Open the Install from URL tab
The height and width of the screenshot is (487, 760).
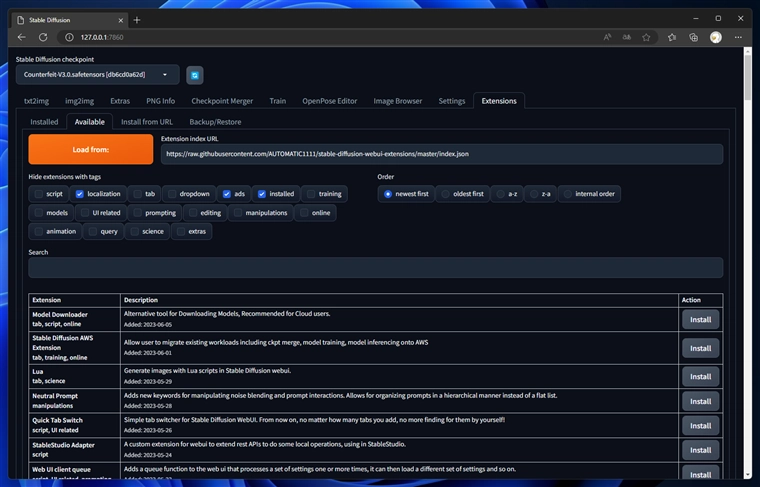(x=146, y=121)
